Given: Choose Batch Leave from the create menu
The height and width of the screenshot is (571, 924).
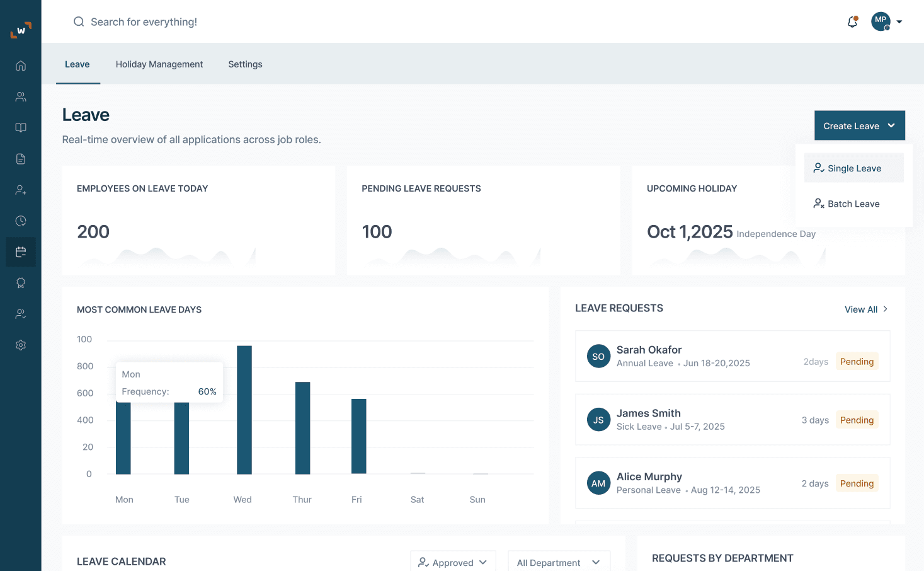Looking at the screenshot, I should click(853, 203).
